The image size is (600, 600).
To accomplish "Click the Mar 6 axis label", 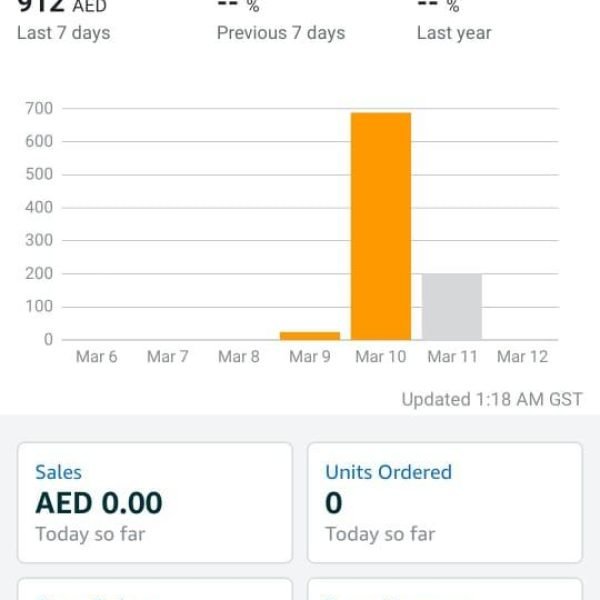I will pos(97,357).
